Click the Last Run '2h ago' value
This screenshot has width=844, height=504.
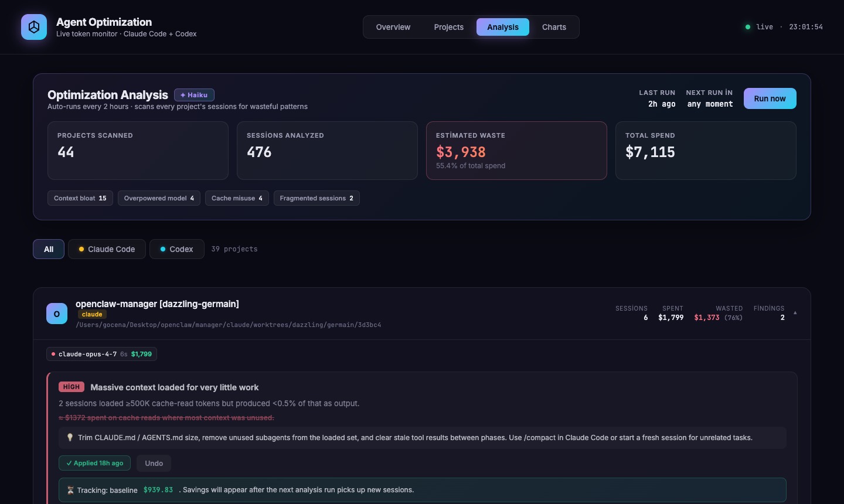point(662,104)
